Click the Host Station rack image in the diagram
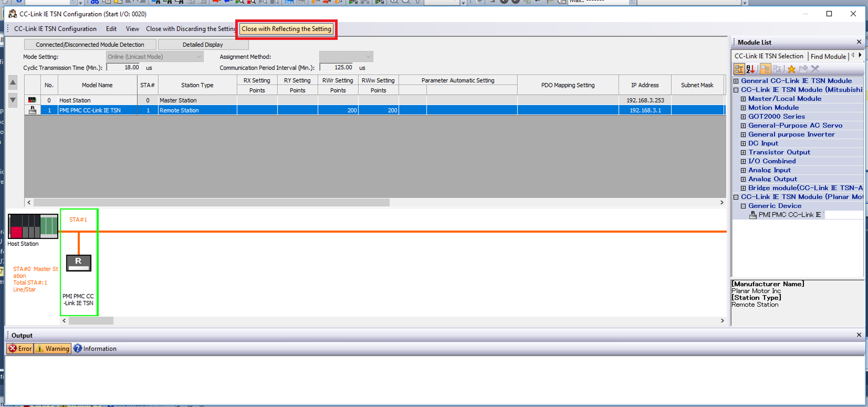This screenshot has height=407, width=868. pos(33,226)
